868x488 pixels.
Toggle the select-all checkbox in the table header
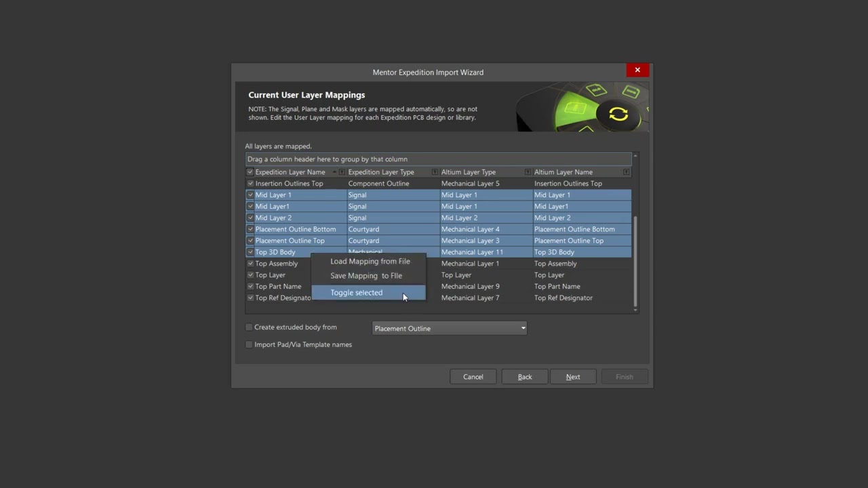(250, 172)
